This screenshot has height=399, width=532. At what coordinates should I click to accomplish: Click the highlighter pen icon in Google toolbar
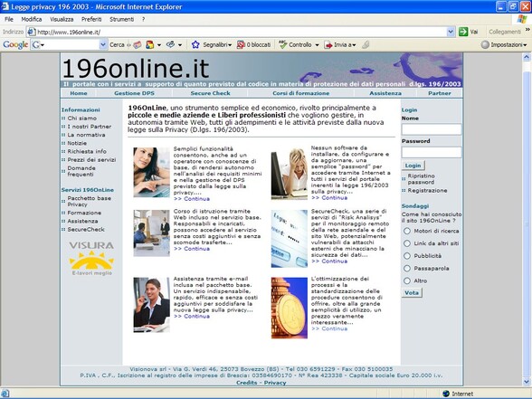point(366,44)
